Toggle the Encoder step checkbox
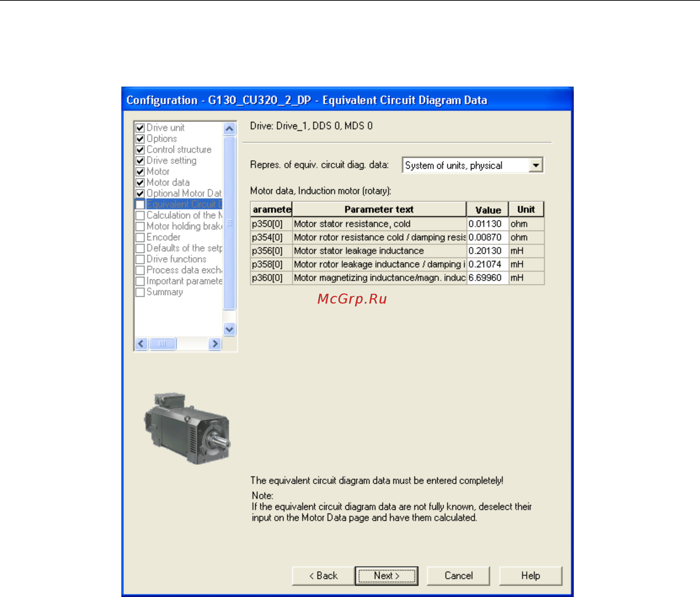 coord(140,237)
